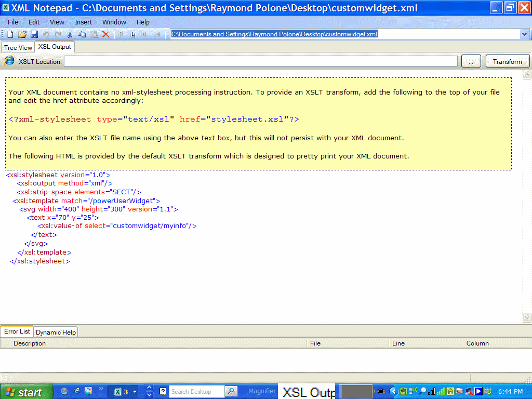Click the Search Desktop input field
This screenshot has height=399, width=532.
[x=196, y=392]
